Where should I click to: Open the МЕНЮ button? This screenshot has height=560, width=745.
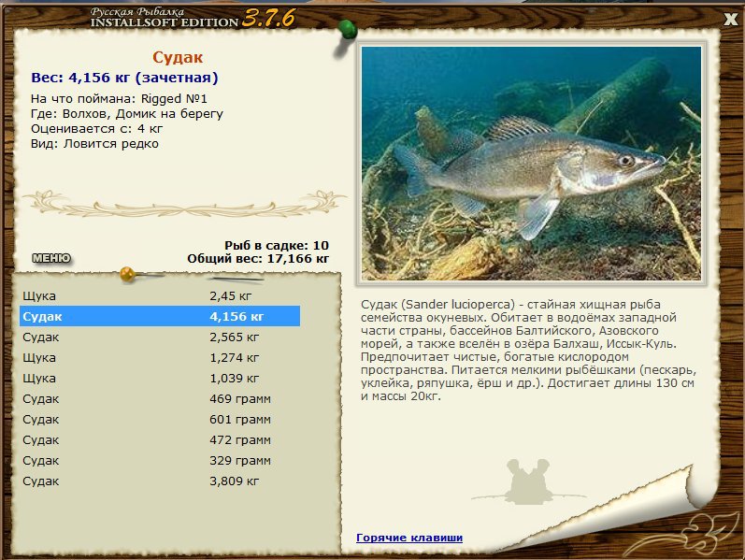[51, 258]
